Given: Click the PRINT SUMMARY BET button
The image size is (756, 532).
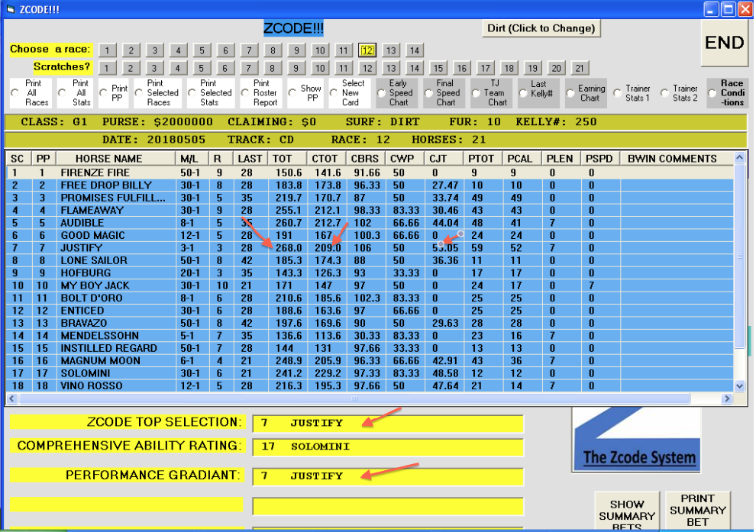Looking at the screenshot, I should tap(697, 511).
